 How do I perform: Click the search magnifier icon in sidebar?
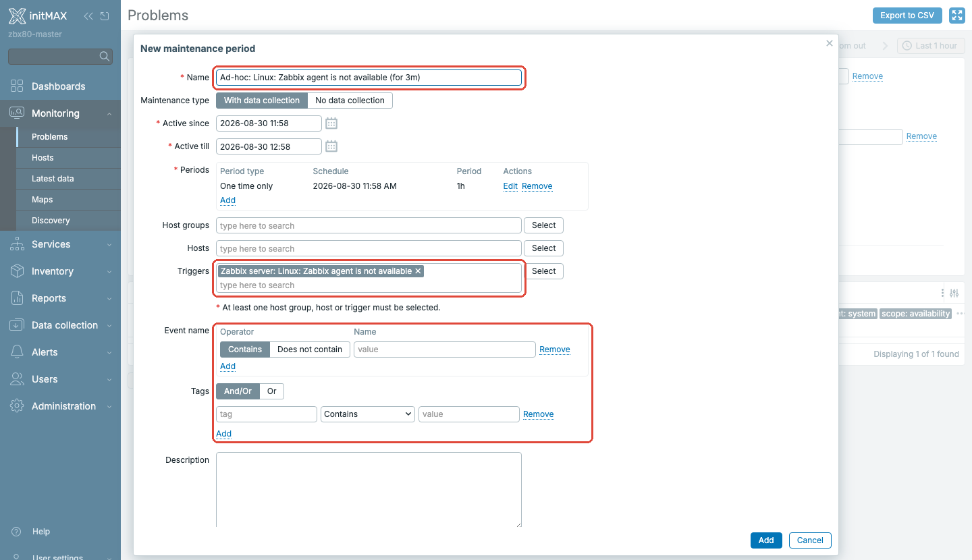[105, 57]
